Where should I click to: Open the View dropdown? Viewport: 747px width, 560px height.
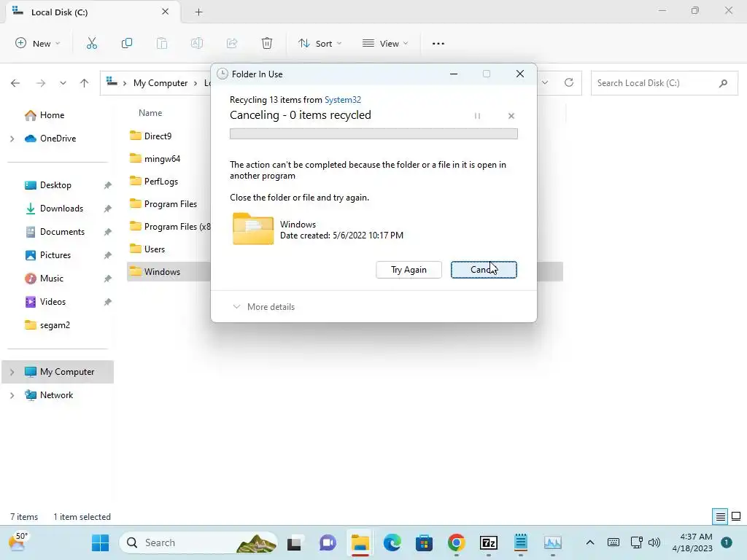pos(385,43)
